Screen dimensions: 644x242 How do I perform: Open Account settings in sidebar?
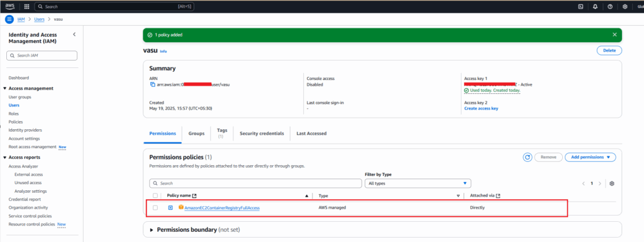(25, 139)
